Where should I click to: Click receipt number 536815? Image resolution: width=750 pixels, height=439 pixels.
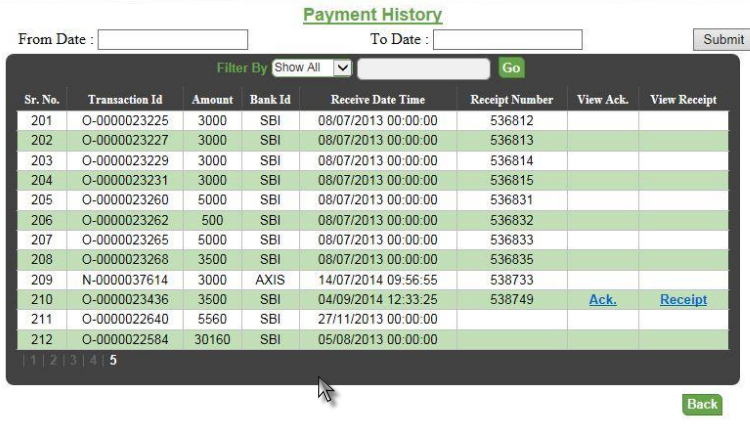(x=512, y=180)
